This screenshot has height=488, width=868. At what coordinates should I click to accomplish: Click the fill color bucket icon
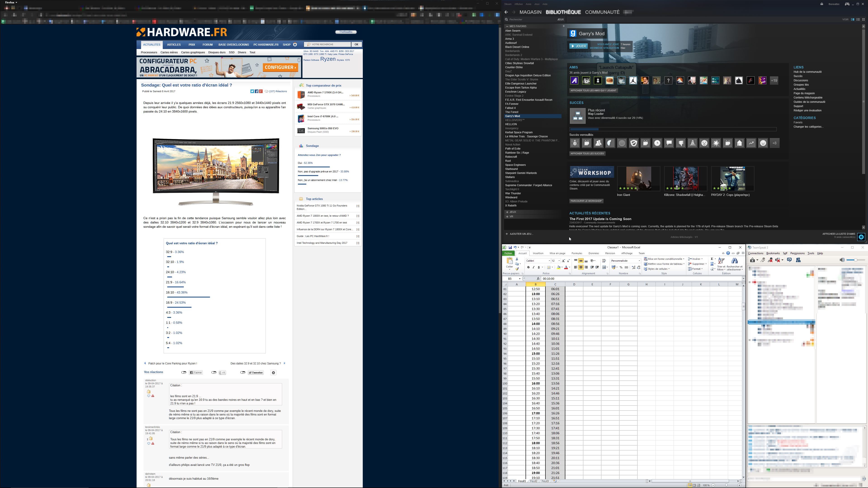pos(558,267)
